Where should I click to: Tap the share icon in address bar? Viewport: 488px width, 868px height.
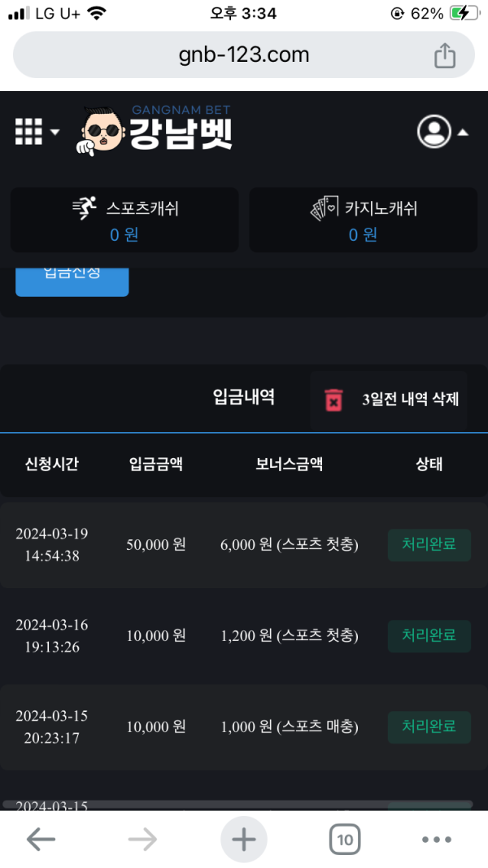point(444,55)
